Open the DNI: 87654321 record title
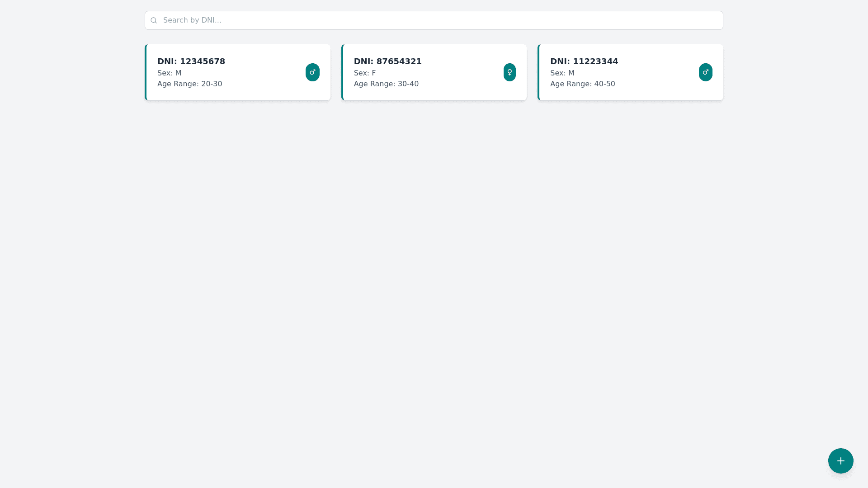 point(387,61)
